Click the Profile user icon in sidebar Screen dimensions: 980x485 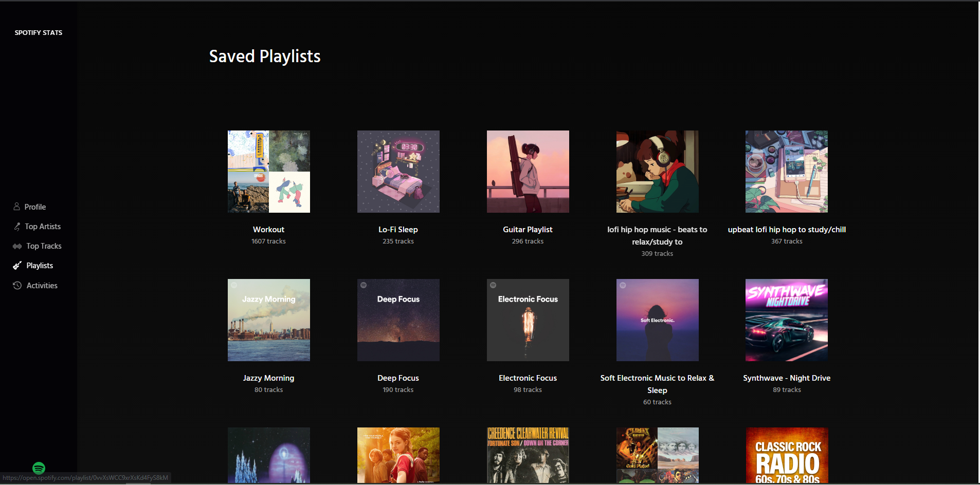[x=16, y=207]
